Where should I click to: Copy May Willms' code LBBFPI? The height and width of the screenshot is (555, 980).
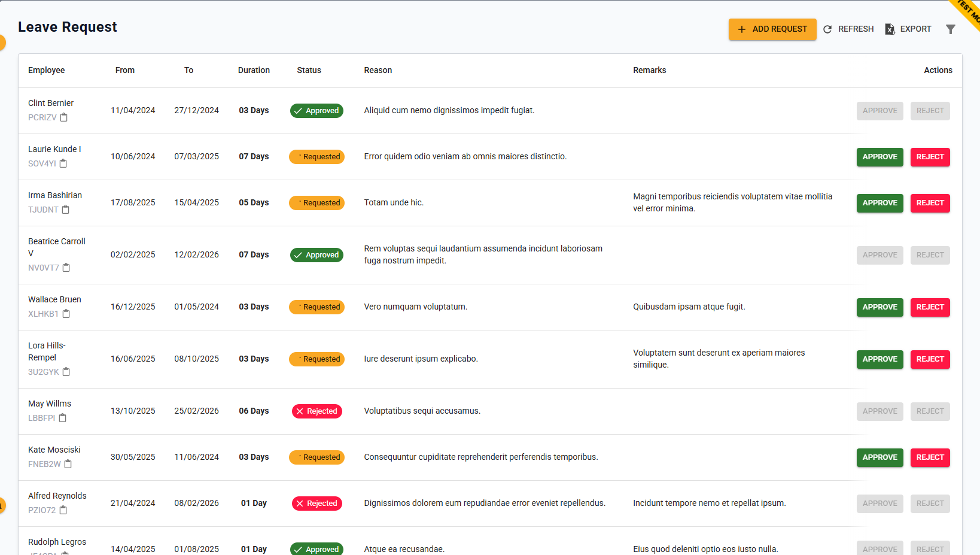pyautogui.click(x=64, y=418)
